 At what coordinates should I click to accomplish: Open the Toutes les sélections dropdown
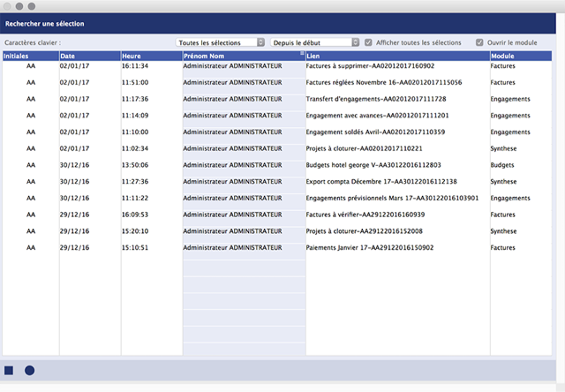220,42
